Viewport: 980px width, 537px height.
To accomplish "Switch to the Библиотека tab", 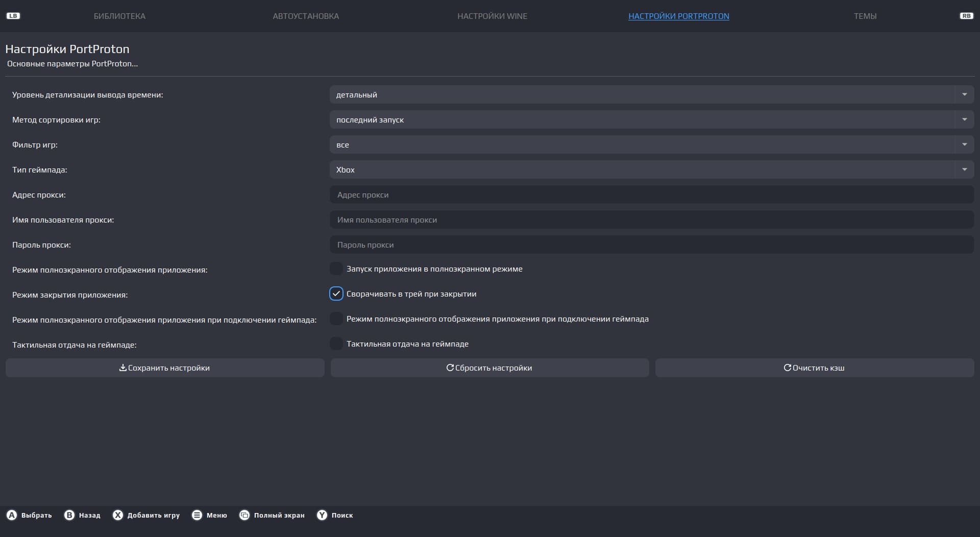I will (119, 16).
